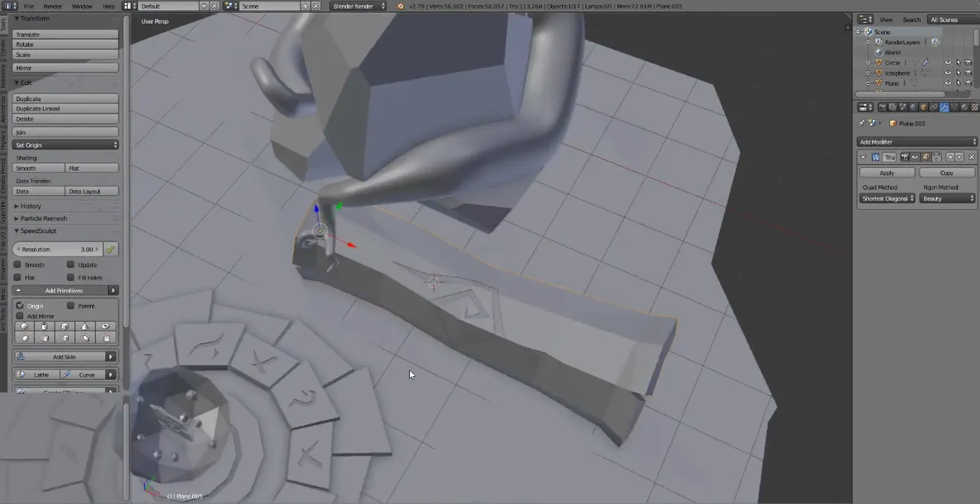Viewport: 980px width, 504px height.
Task: Move the Triangulate modifier up
Action: [x=950, y=157]
